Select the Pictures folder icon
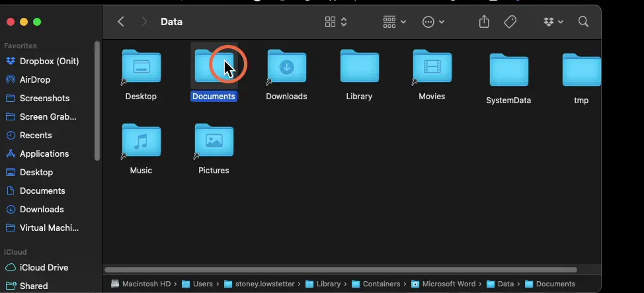The image size is (644, 293). [214, 140]
